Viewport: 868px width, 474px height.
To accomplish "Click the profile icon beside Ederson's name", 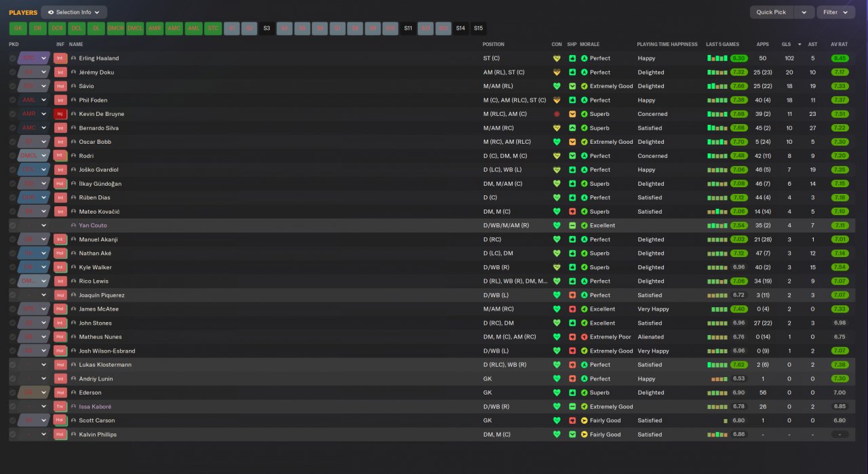I will (x=74, y=393).
